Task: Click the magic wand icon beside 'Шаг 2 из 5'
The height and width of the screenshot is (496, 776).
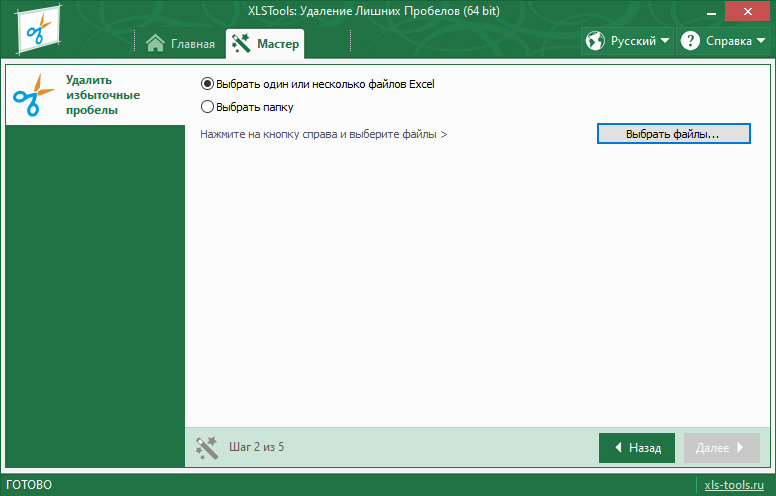Action: tap(206, 447)
